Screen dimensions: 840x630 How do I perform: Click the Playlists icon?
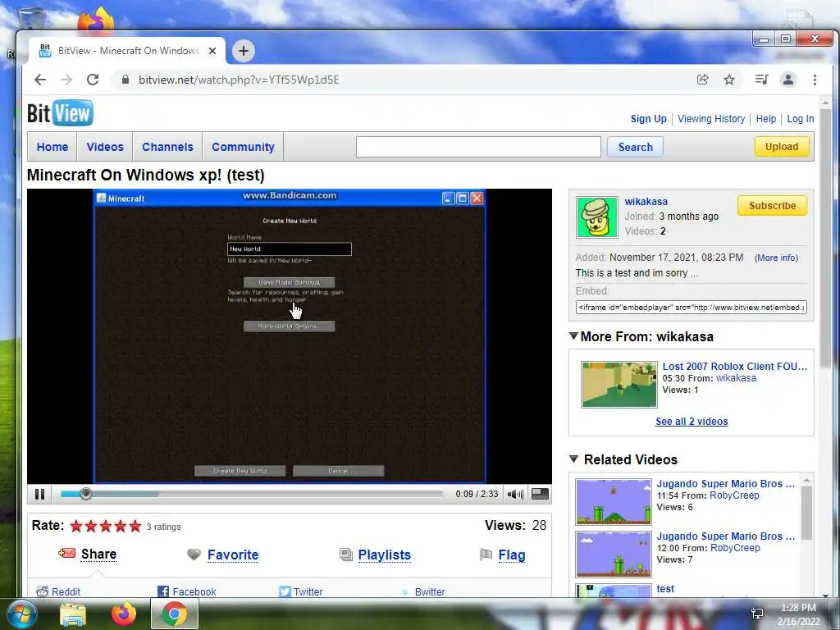click(346, 555)
